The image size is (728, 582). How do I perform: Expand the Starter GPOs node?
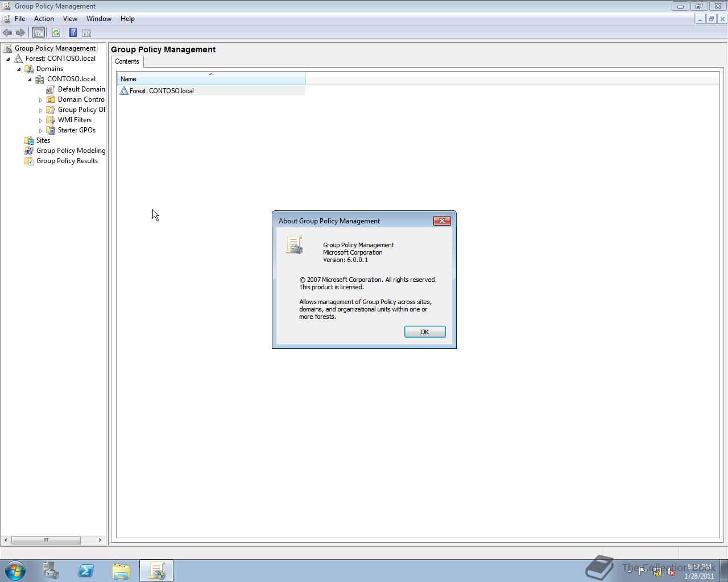[40, 130]
